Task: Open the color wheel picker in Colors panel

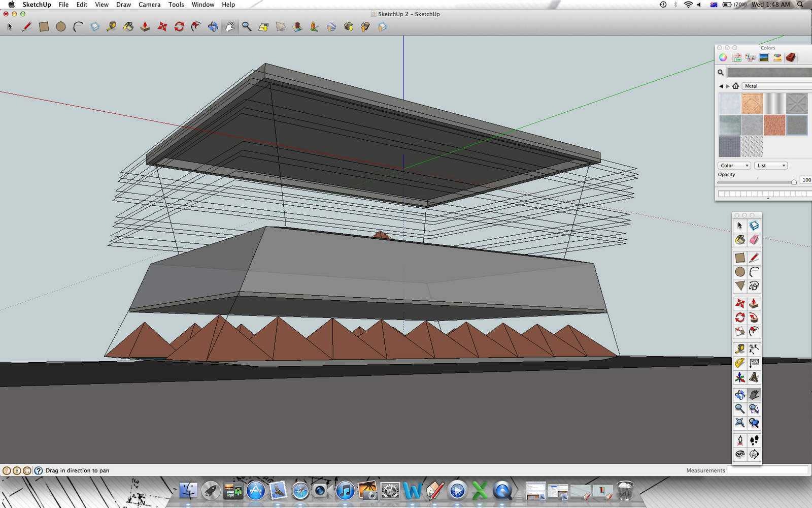Action: pos(723,57)
